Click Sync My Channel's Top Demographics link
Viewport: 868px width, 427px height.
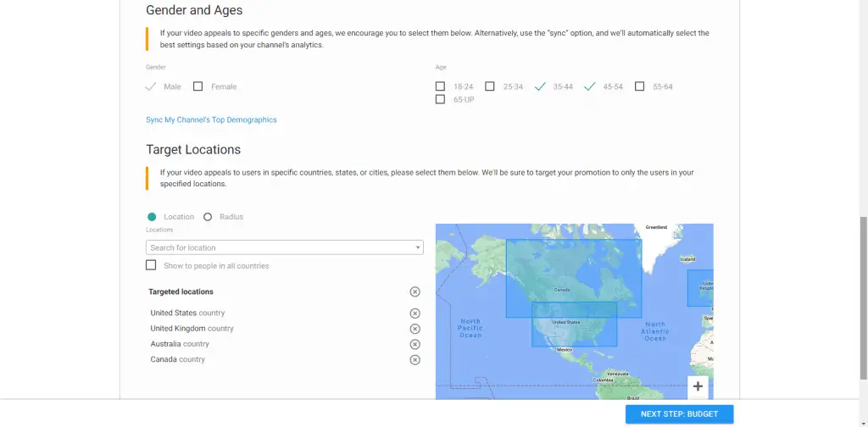tap(211, 120)
